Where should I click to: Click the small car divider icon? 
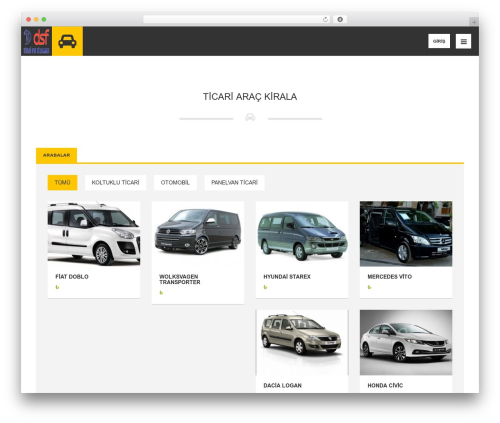click(250, 117)
